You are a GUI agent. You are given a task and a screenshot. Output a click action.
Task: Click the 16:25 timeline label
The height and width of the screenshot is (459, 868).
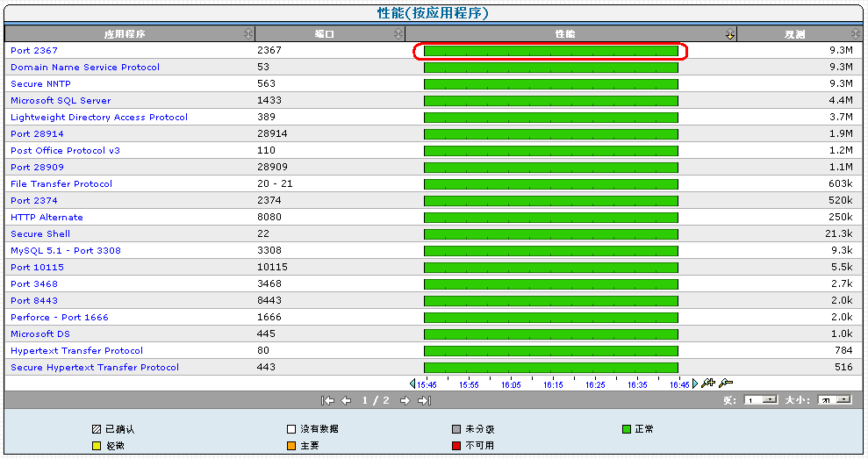595,384
